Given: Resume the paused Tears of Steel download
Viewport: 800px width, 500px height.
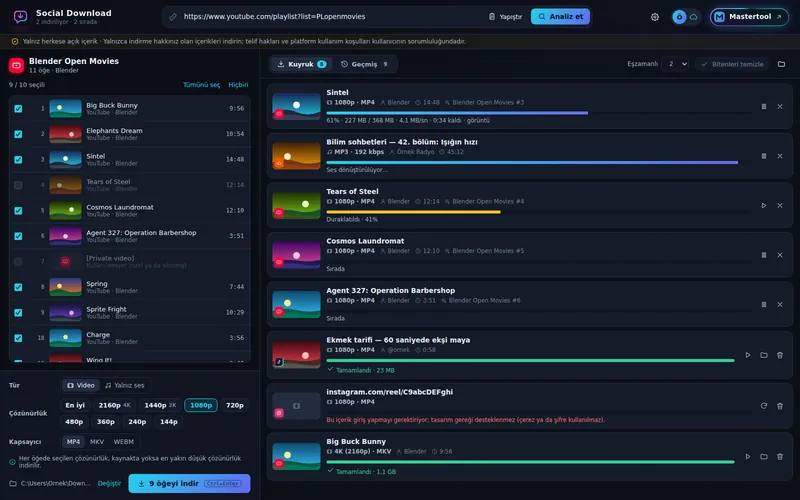Looking at the screenshot, I should click(x=764, y=206).
